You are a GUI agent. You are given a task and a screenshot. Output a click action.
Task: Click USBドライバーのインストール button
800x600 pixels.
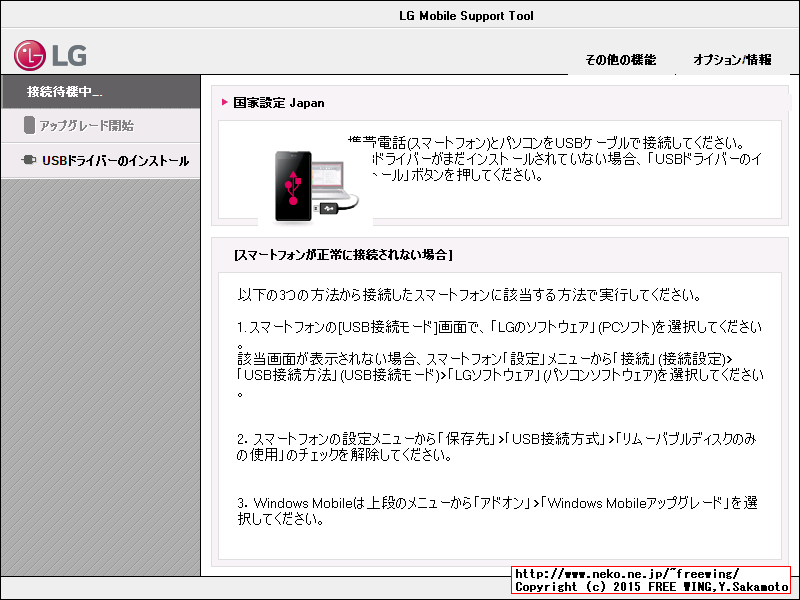click(101, 161)
